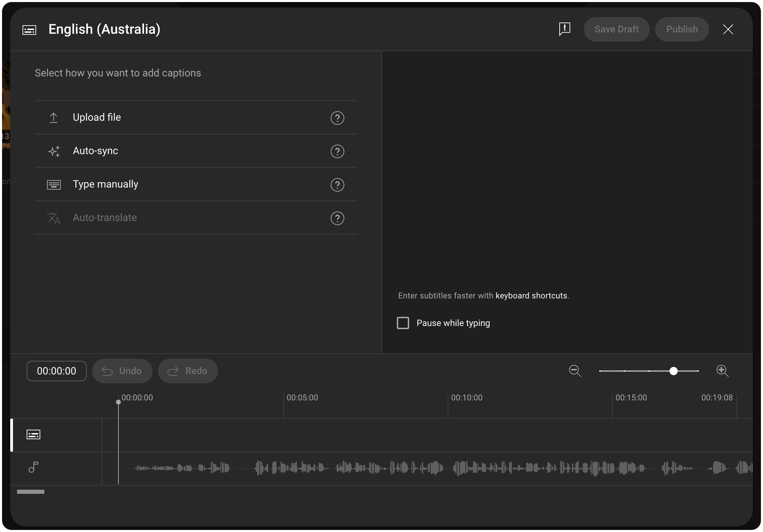
Task: Select the audio track music note icon
Action: point(33,467)
